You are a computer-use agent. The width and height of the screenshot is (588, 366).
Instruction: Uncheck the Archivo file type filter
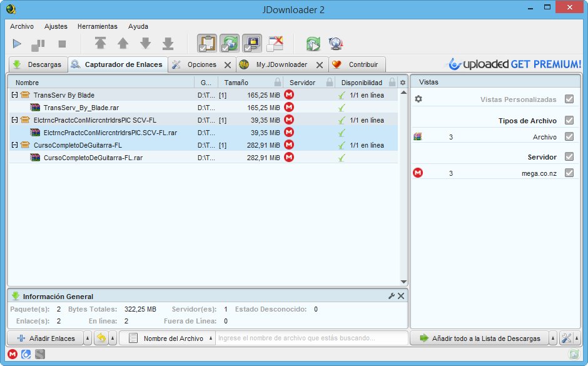tap(569, 136)
